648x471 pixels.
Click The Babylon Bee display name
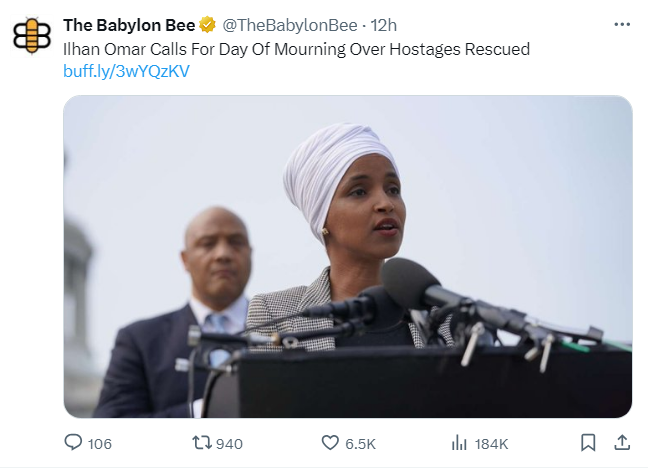(x=129, y=25)
